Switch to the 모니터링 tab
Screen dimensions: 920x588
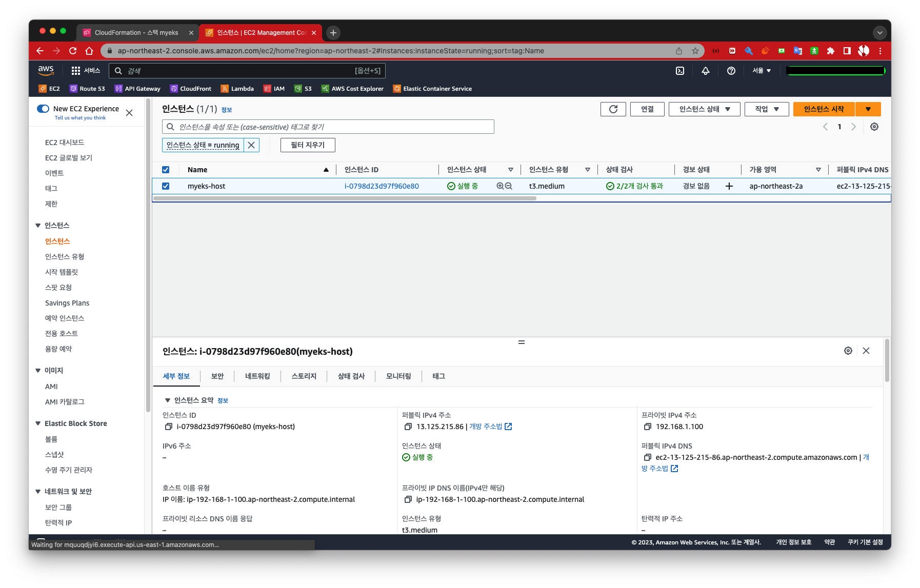398,376
